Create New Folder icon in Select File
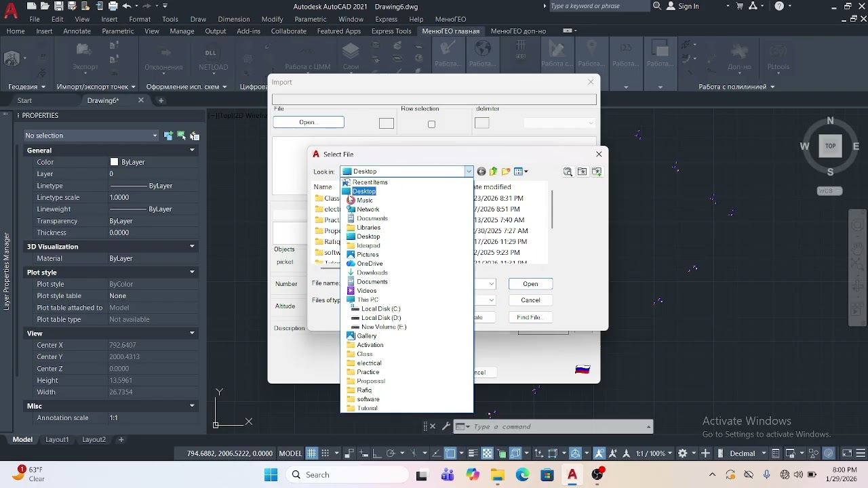Image resolution: width=868 pixels, height=488 pixels. pyautogui.click(x=506, y=171)
